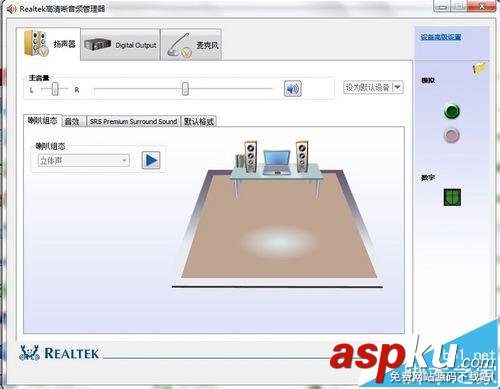Image resolution: width=500 pixels, height=389 pixels.
Task: Click the green analog jack
Action: (x=452, y=111)
